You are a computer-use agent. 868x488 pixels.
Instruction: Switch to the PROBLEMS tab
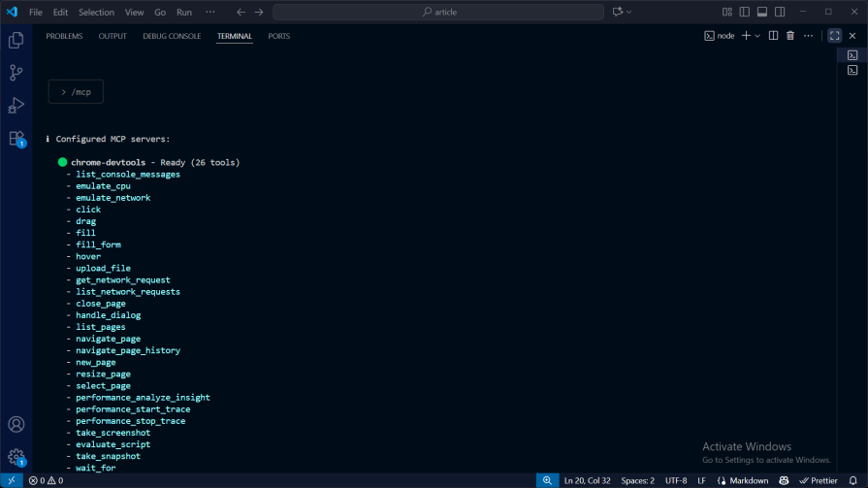[x=64, y=36]
